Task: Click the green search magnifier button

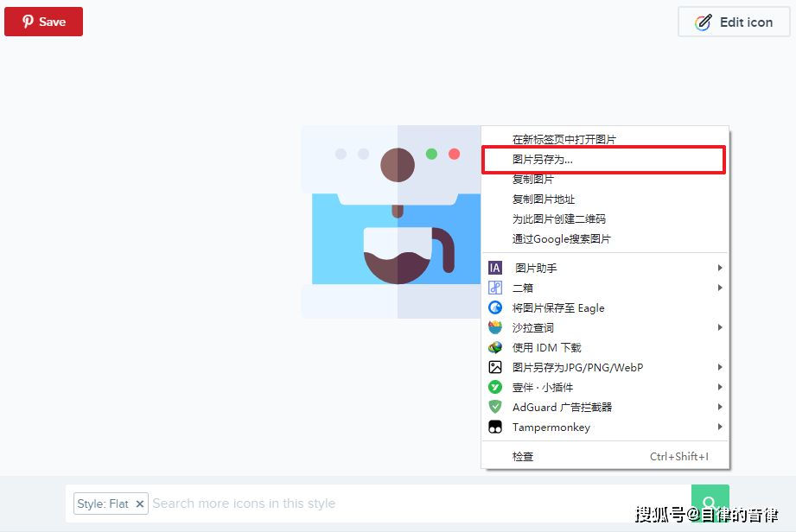Action: 710,503
